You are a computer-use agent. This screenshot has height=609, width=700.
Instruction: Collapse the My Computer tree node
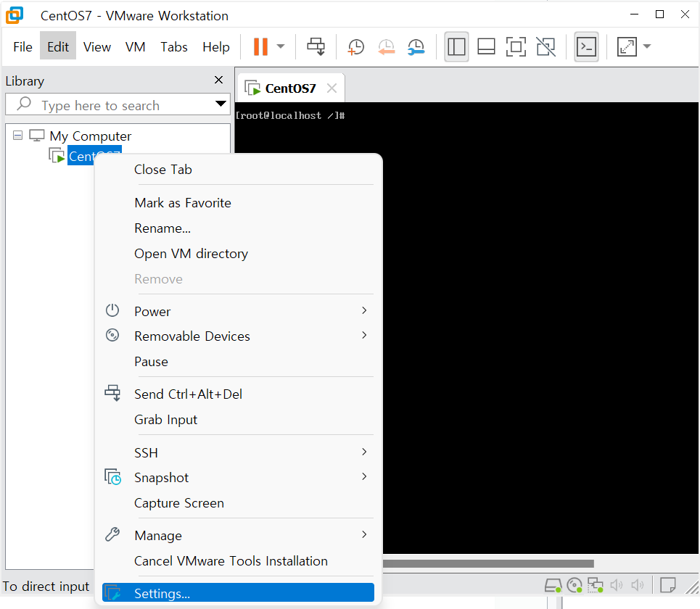(x=17, y=135)
